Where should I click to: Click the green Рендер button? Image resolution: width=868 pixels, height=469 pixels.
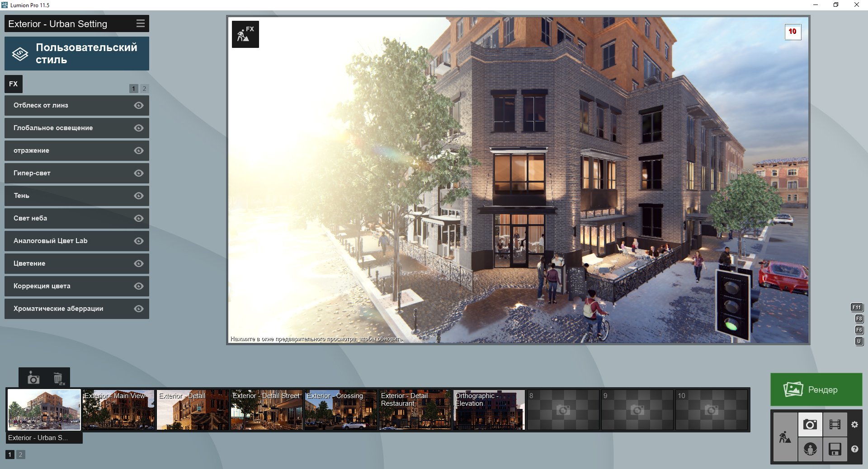click(x=816, y=389)
